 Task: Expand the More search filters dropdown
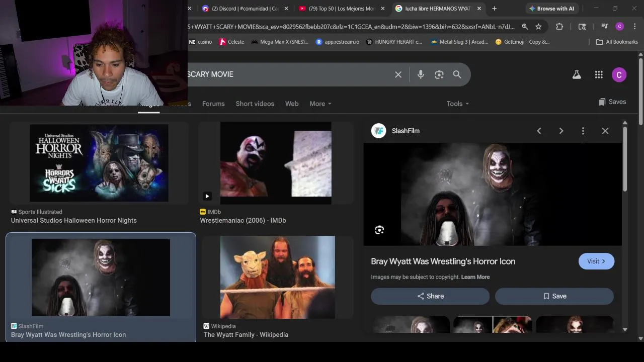click(320, 104)
